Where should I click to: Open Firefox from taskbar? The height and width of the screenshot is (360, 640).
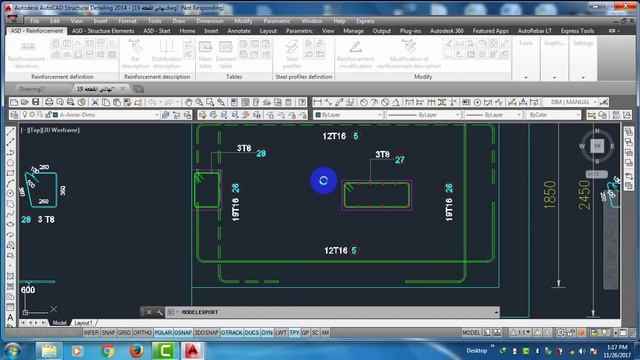(136, 351)
